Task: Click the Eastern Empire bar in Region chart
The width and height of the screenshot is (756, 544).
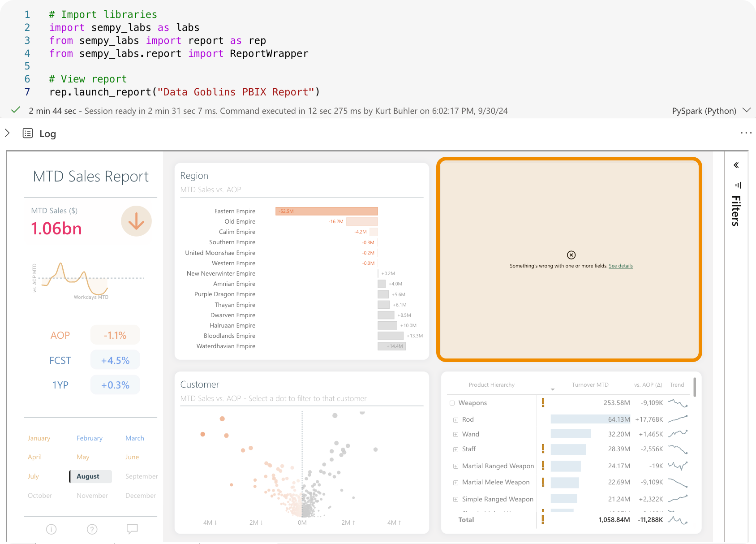Action: point(326,211)
